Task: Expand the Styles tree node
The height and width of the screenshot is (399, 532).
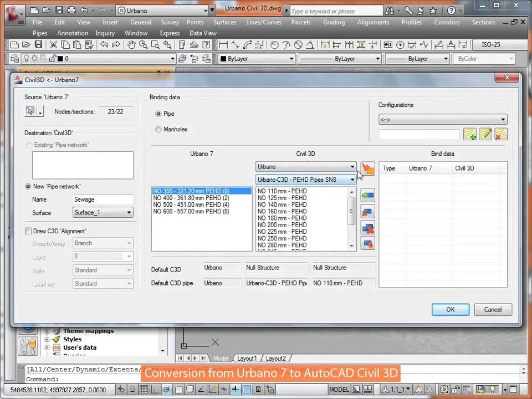Action: 47,339
